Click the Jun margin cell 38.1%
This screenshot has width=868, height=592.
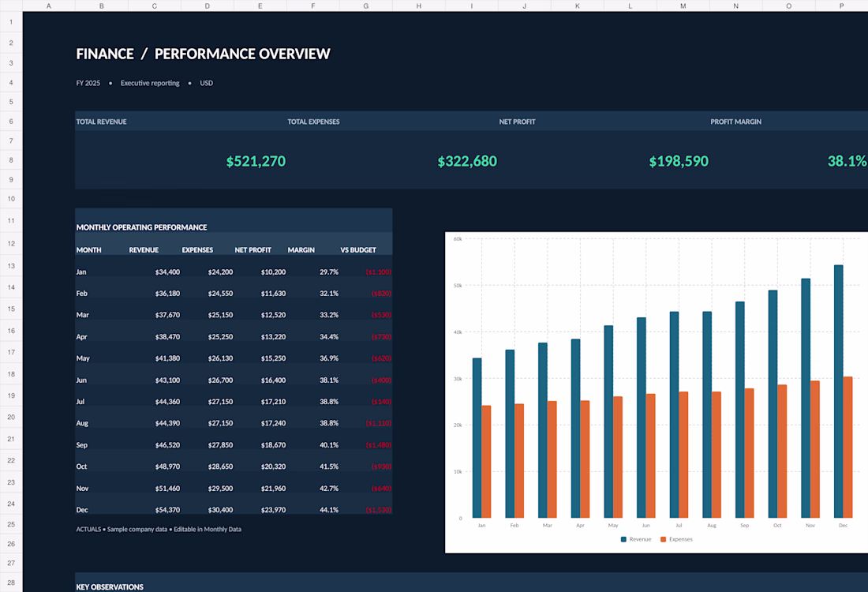pos(329,380)
